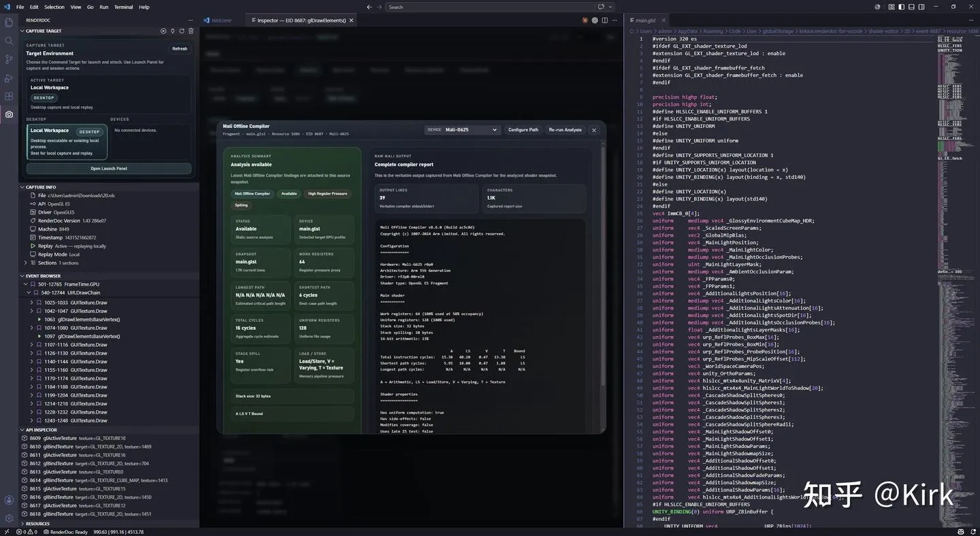
Task: Switch to the main.glsl tab
Action: click(x=645, y=20)
